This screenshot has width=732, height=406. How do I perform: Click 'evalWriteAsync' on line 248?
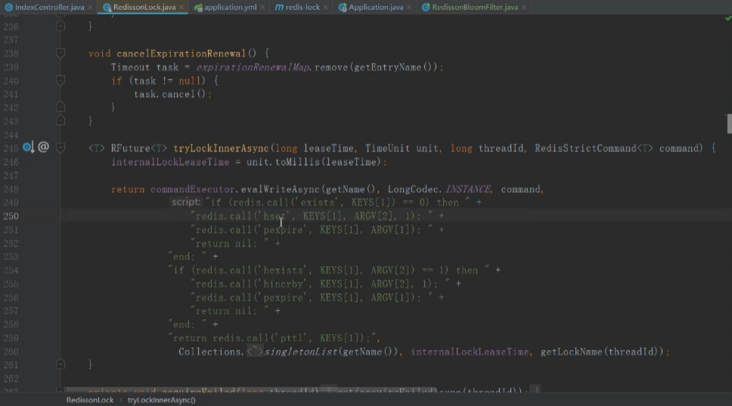[x=281, y=189]
